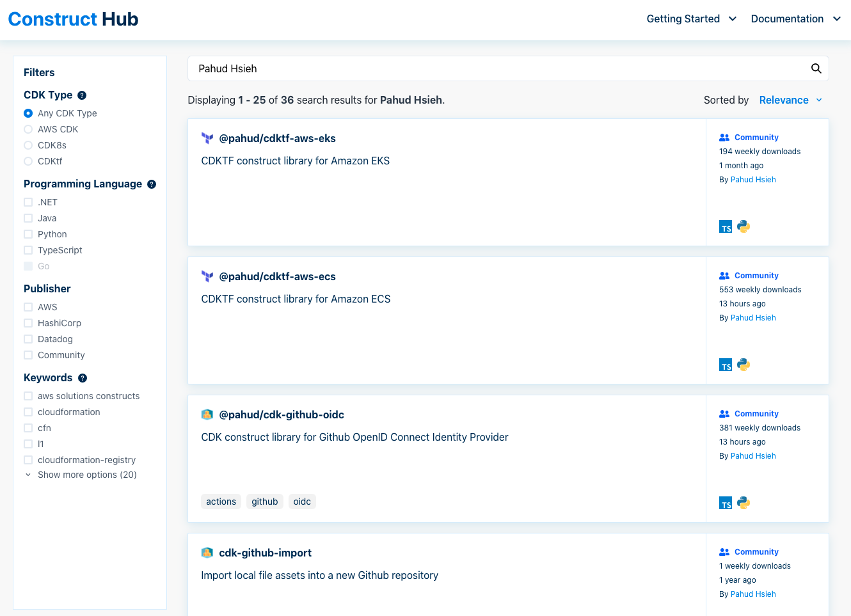Select the github keyword tag on cdk-github-oidc
851x616 pixels.
pyautogui.click(x=264, y=501)
